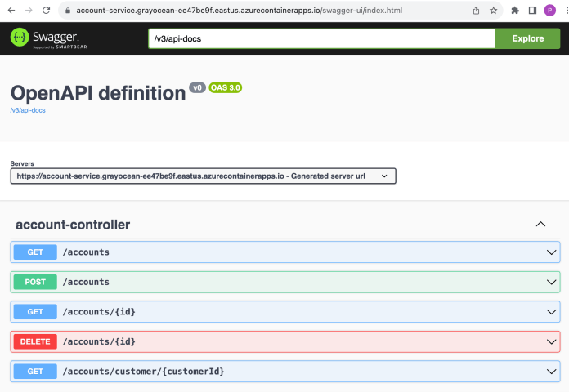Viewport: 569px width, 392px height.
Task: Collapse the account-controller section
Action: click(540, 224)
